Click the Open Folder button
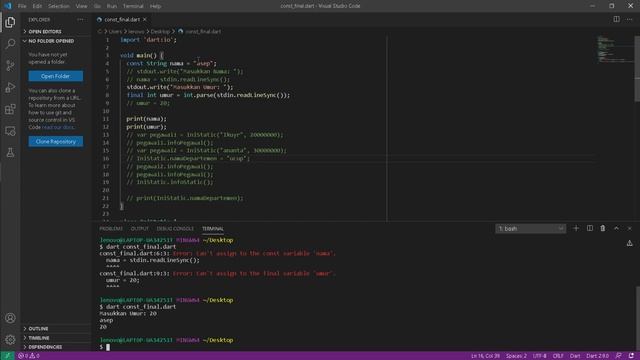This screenshot has height=360, width=640. pos(56,76)
